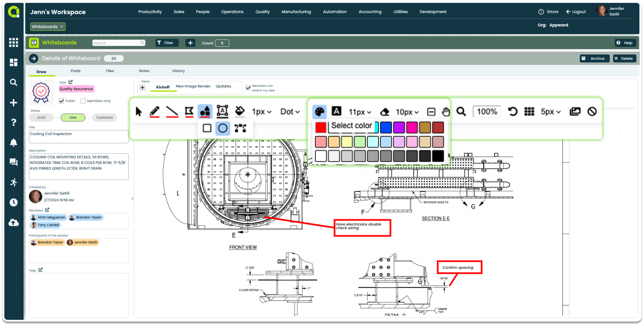Switch to the Files tab
This screenshot has width=644, height=326.
point(110,71)
